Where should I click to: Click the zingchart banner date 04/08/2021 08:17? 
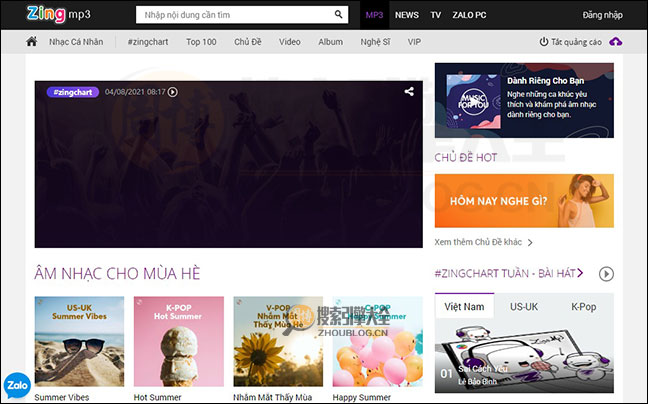pyautogui.click(x=135, y=92)
